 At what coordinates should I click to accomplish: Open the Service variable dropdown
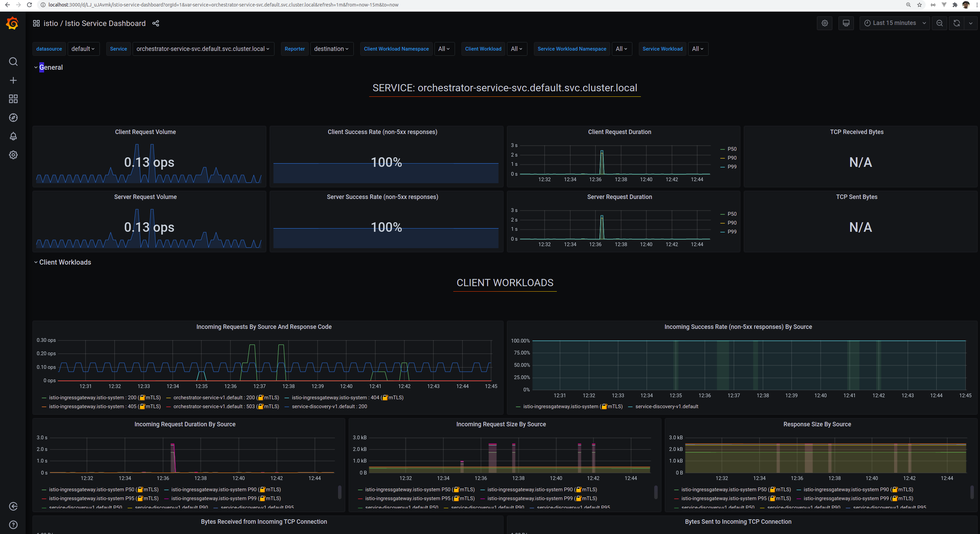pos(203,49)
